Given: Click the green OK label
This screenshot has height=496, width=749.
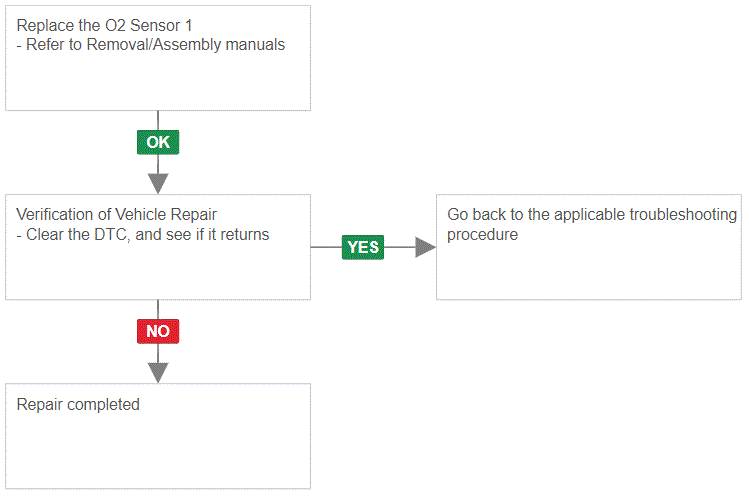Looking at the screenshot, I should pos(158,142).
